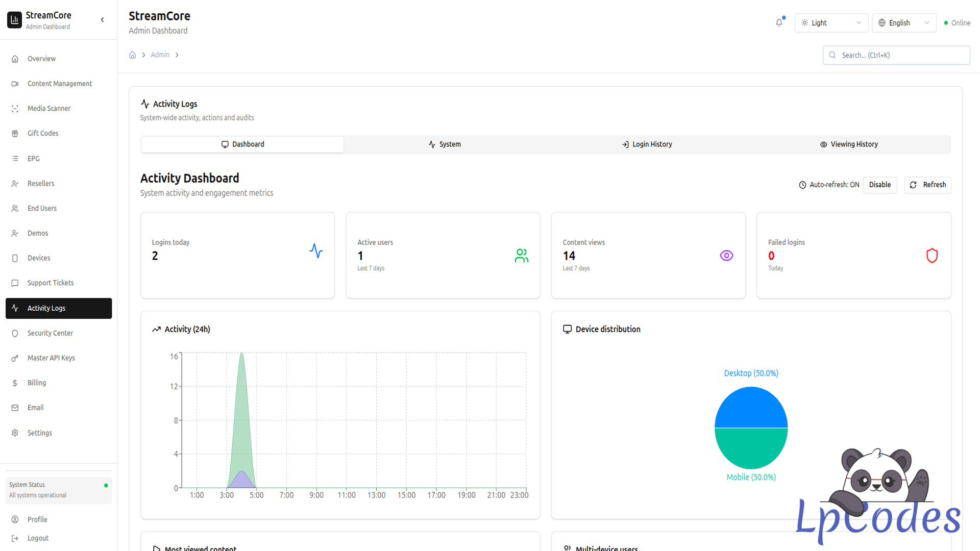The height and width of the screenshot is (551, 980).
Task: Click the Content views eye icon
Action: point(726,256)
